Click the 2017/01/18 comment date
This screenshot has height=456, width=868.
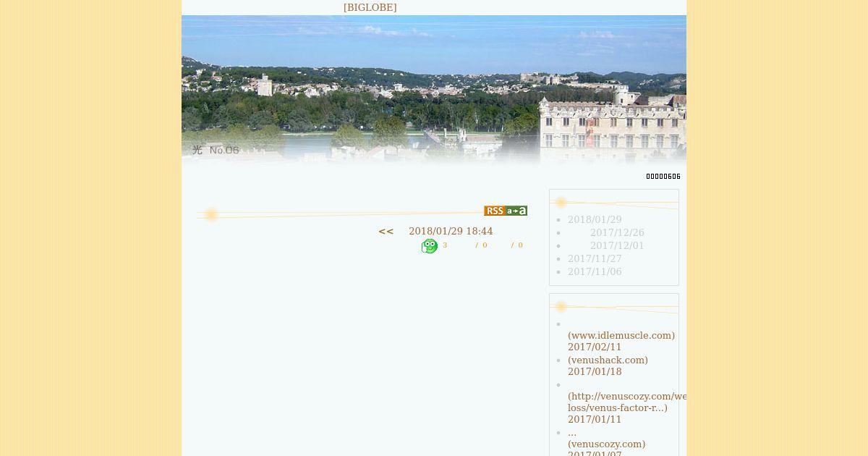point(595,372)
